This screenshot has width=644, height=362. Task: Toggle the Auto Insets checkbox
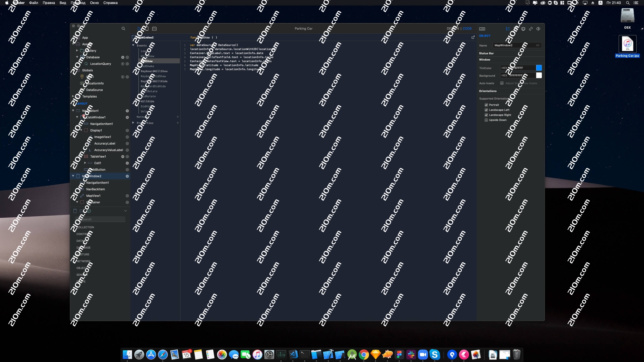click(502, 83)
